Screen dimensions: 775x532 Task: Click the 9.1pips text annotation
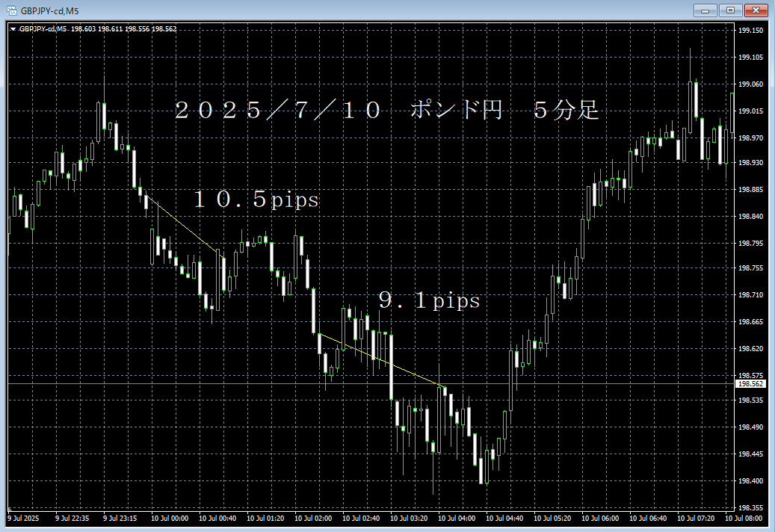pyautogui.click(x=430, y=300)
